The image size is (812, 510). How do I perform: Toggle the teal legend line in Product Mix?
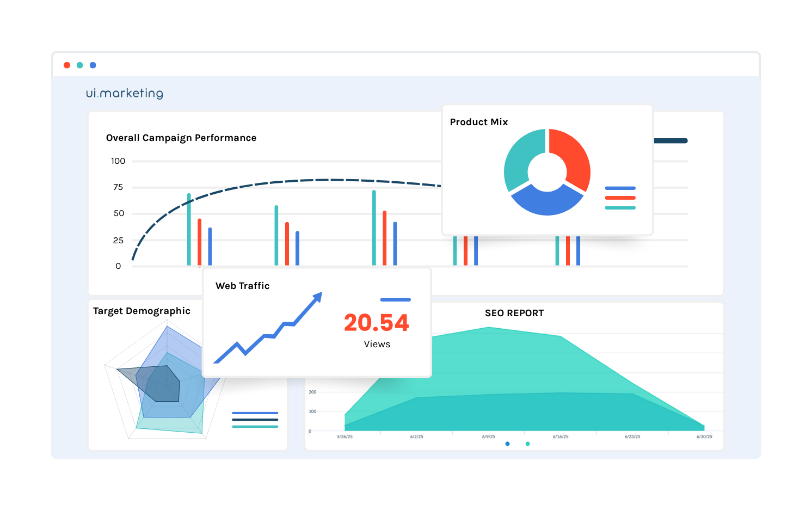[620, 208]
